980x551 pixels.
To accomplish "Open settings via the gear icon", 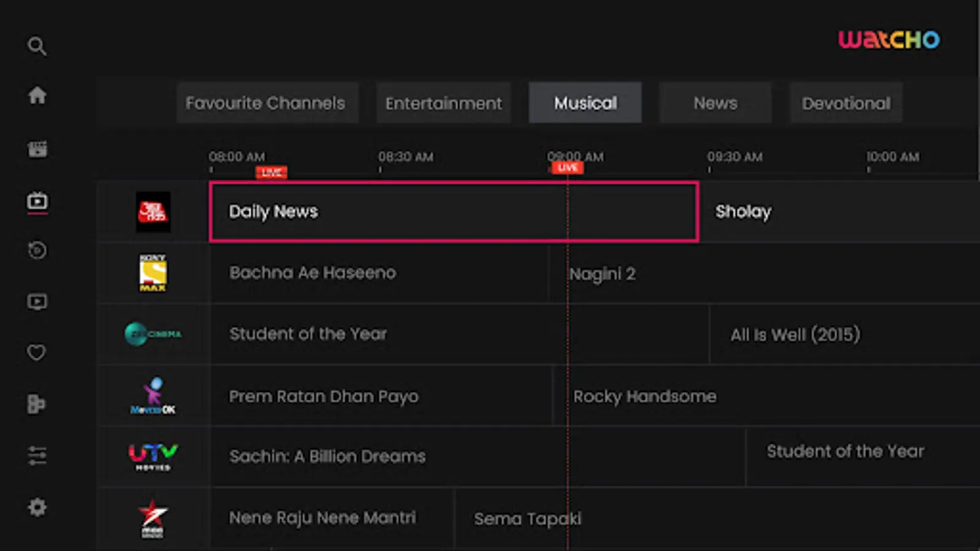I will [x=37, y=507].
